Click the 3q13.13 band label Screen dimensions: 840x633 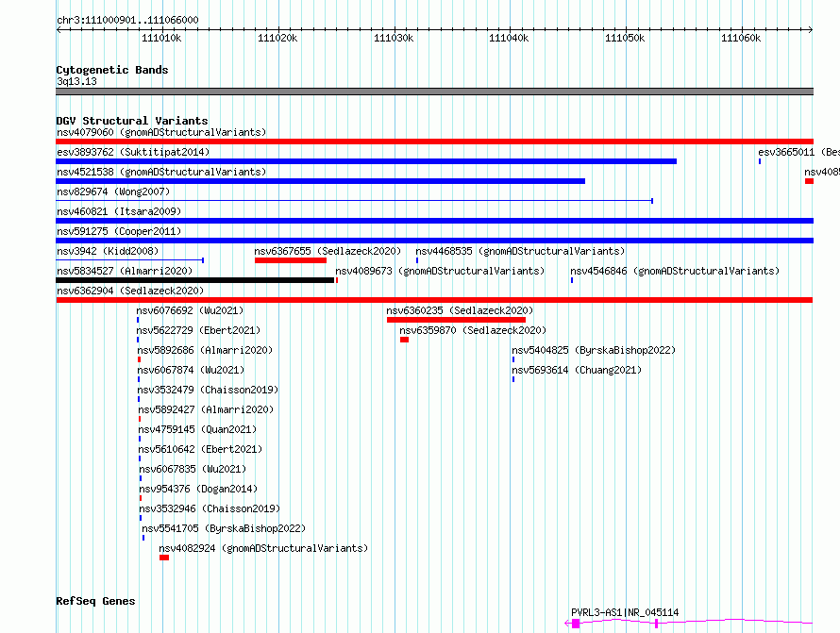point(76,81)
